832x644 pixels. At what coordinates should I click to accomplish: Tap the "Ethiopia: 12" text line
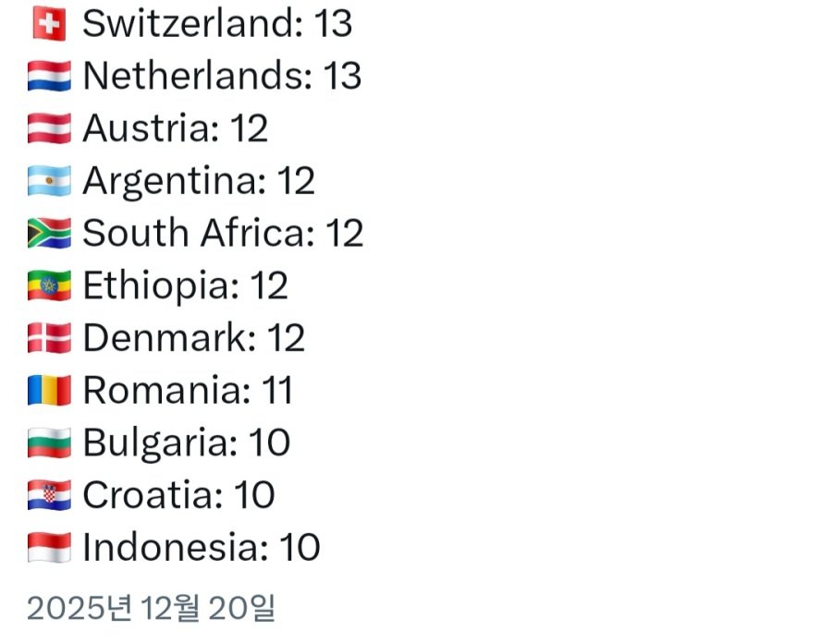186,286
